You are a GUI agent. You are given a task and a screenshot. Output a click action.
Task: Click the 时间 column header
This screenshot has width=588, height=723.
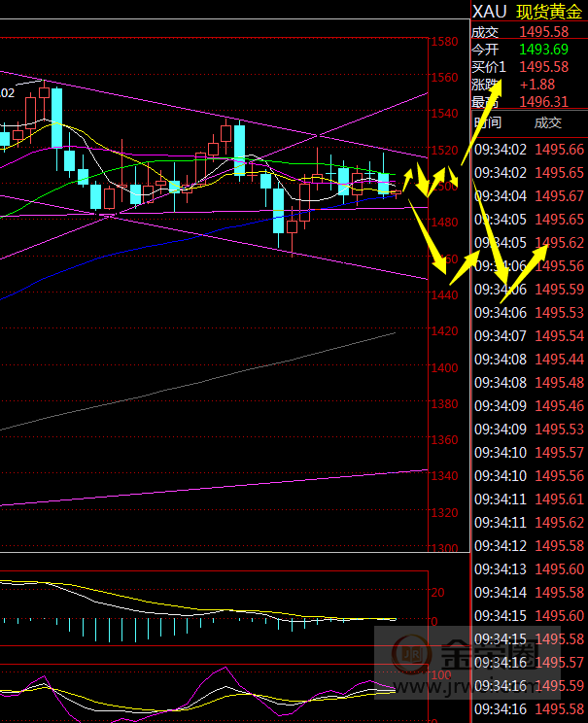coord(487,122)
